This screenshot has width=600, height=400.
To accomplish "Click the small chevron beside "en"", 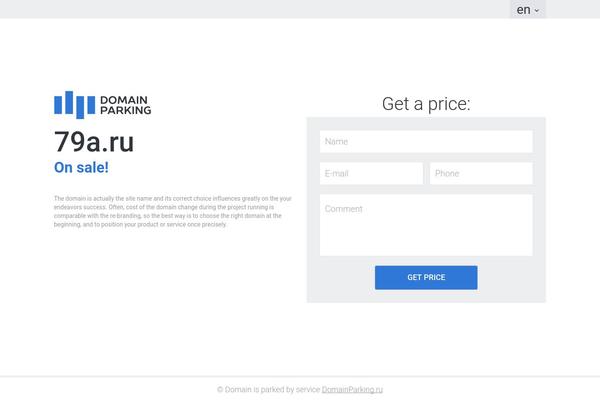I will click(x=536, y=11).
